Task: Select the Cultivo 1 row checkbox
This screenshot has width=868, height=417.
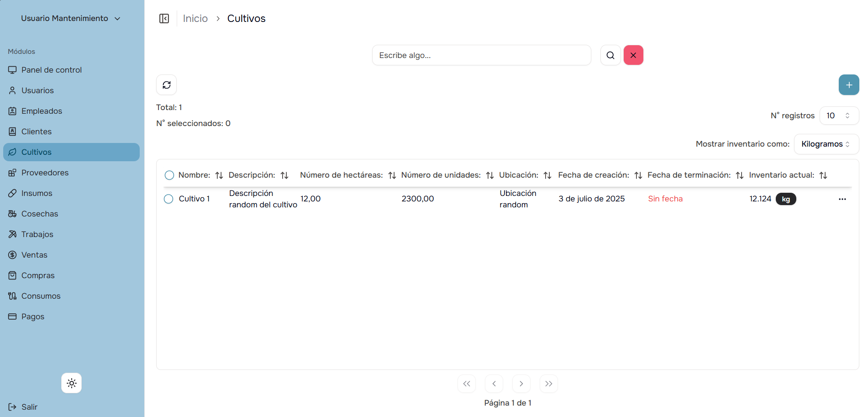Action: [168, 199]
